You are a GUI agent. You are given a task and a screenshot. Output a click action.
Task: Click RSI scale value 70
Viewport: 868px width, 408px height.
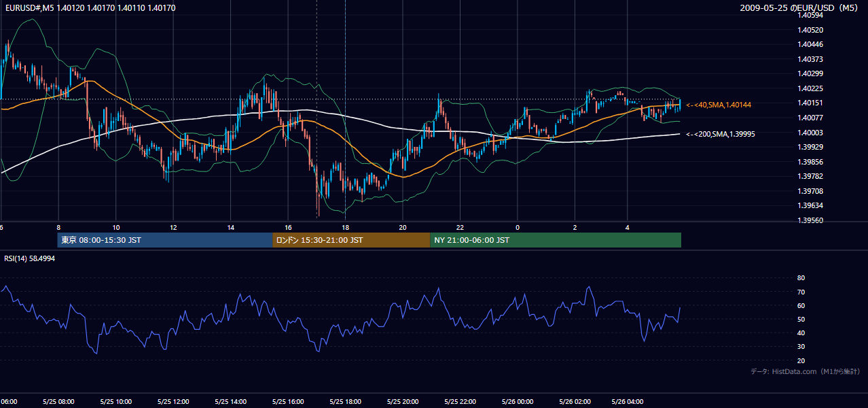801,292
